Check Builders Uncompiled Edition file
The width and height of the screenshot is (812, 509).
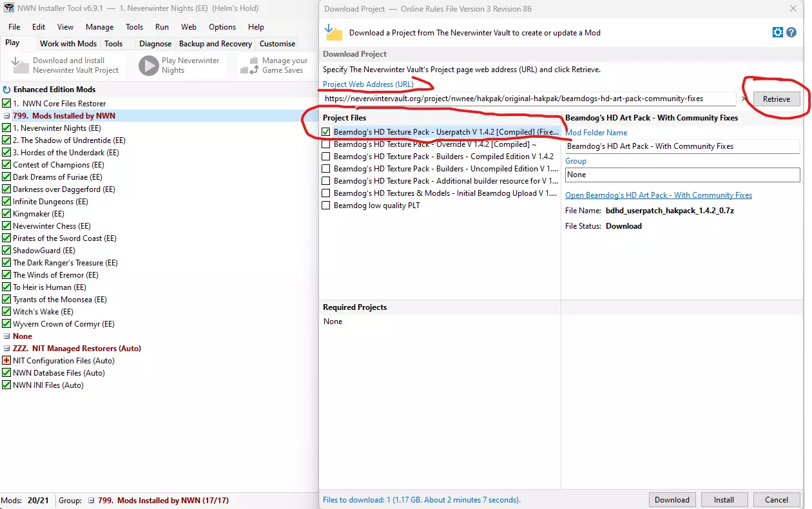tap(326, 169)
